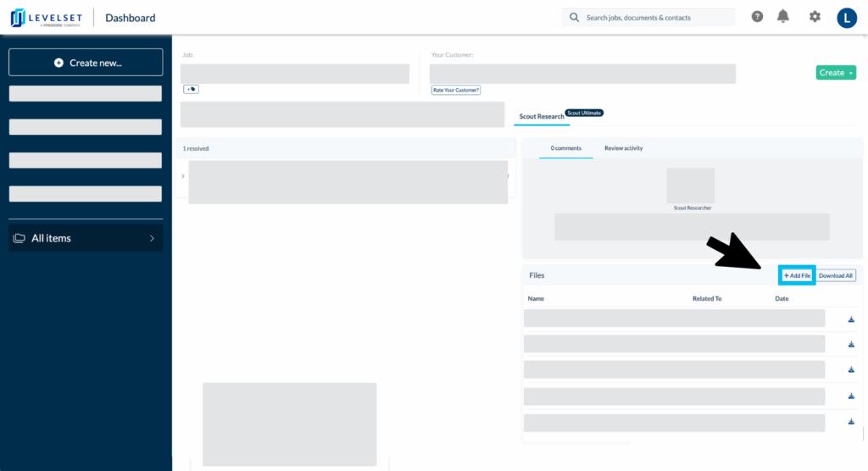
Task: Click the add tag icon under Job
Action: [x=192, y=89]
